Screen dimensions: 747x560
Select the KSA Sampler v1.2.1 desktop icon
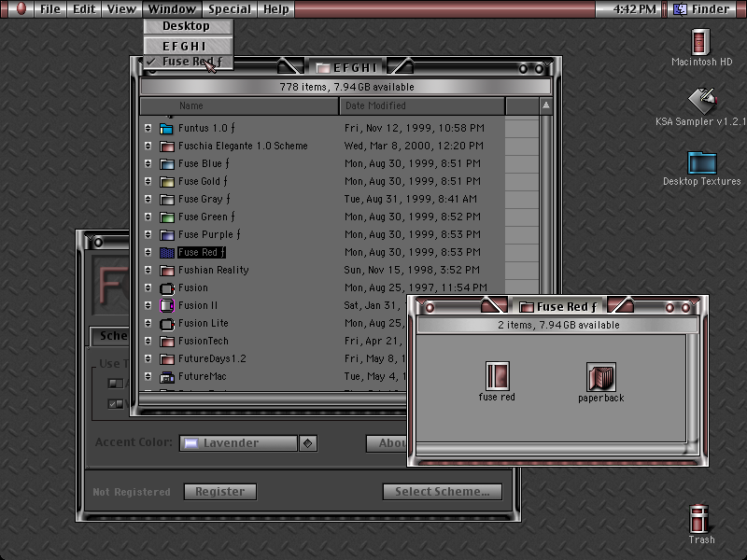tap(702, 100)
